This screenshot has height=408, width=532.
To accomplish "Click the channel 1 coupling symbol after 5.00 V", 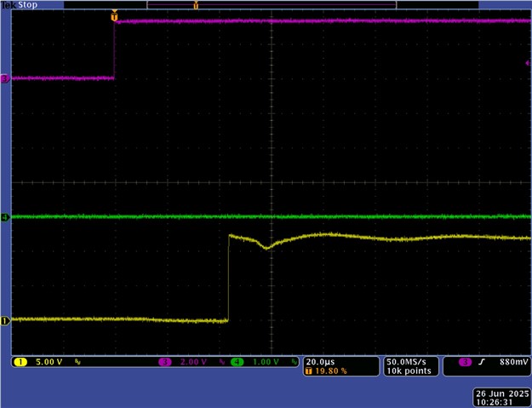I will pos(77,362).
